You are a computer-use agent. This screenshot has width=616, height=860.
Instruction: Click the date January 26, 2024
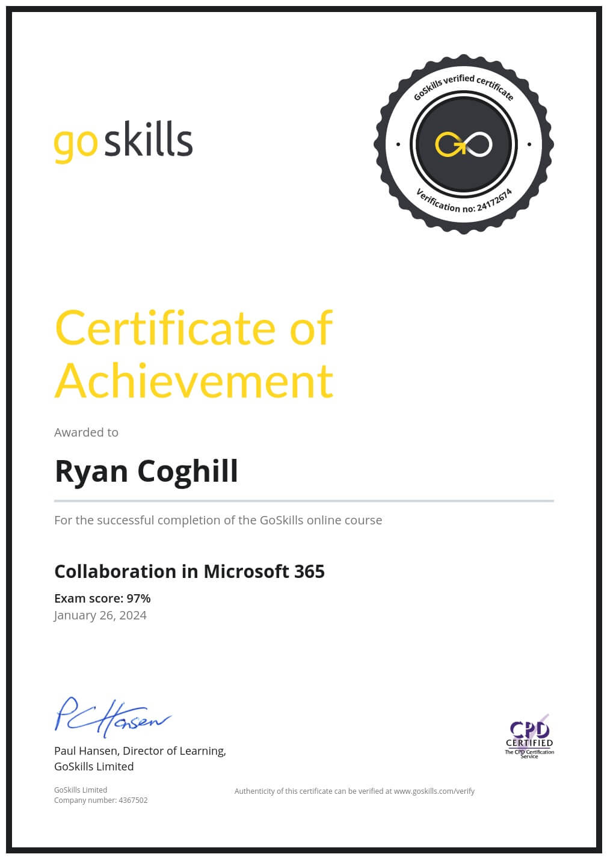100,615
